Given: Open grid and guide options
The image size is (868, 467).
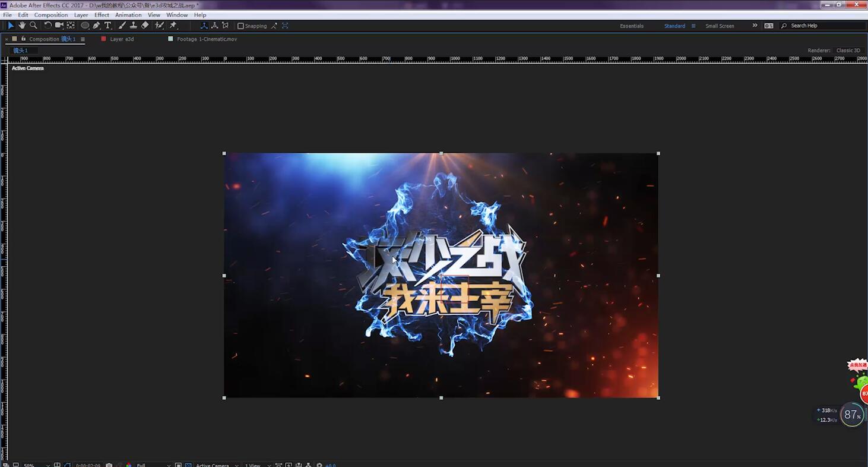Looking at the screenshot, I should point(57,465).
